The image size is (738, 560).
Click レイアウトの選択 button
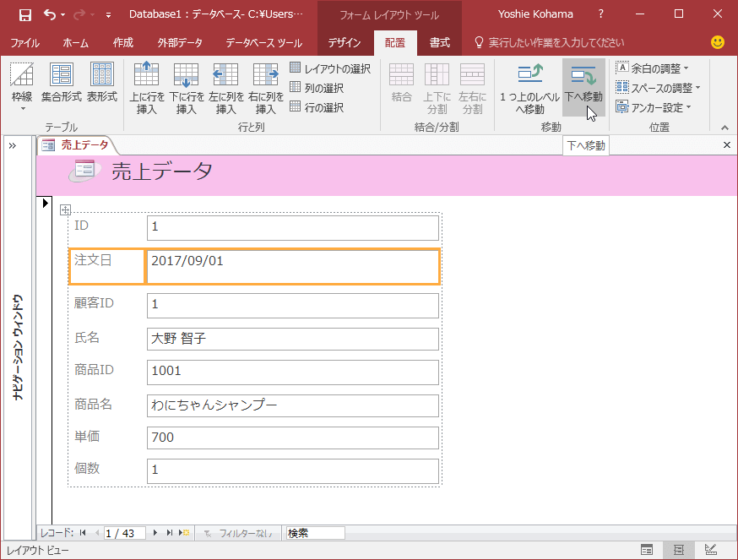[x=330, y=68]
